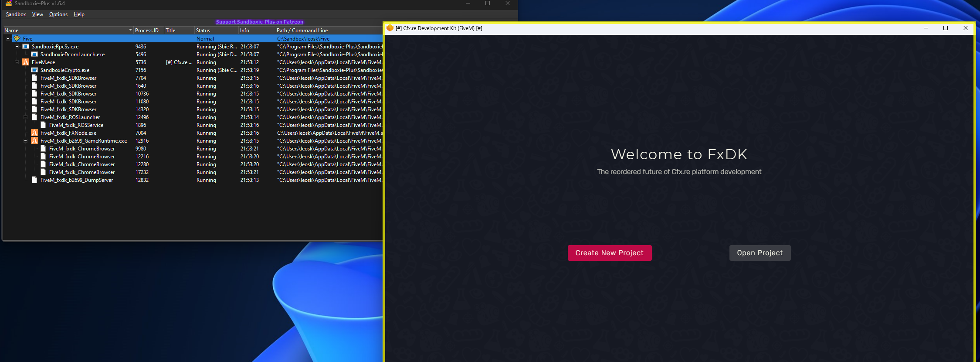This screenshot has height=362, width=980.
Task: Collapse the FiveM_fxdk_ROSLauncher subtree
Action: tap(25, 117)
